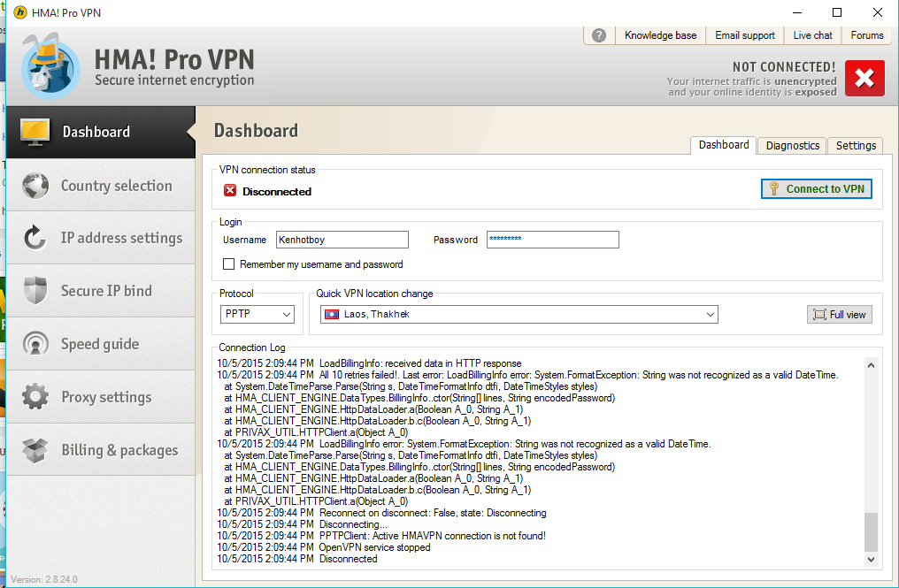Click the 'NOT CONNECTED!' heading text

[x=784, y=67]
